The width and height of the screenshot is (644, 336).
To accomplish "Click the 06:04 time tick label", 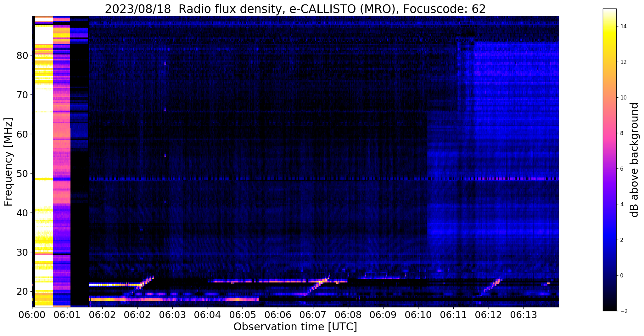I will 208,315.
